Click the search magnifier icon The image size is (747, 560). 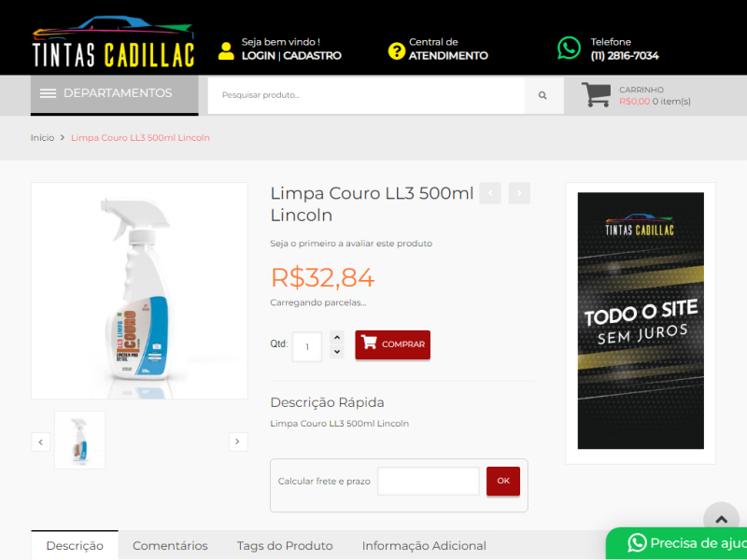543,95
